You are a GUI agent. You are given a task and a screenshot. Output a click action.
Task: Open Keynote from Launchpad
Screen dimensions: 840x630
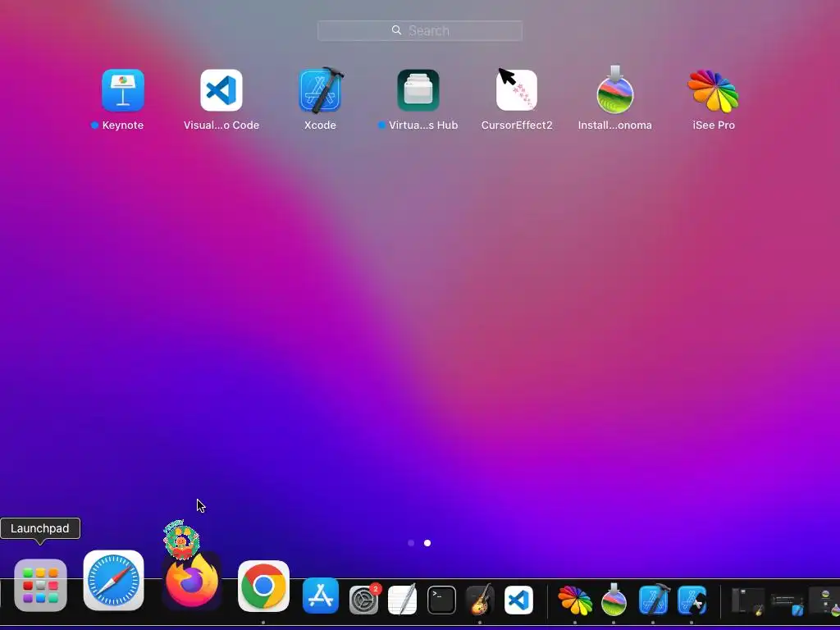123,90
